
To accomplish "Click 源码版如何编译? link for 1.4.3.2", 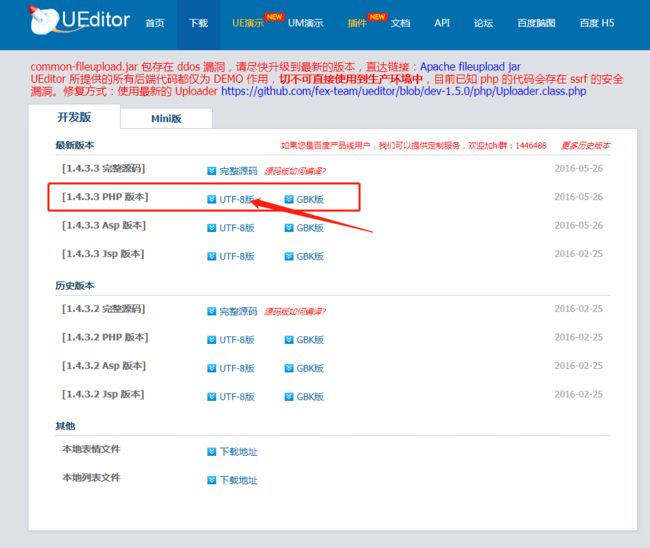I will click(x=295, y=312).
